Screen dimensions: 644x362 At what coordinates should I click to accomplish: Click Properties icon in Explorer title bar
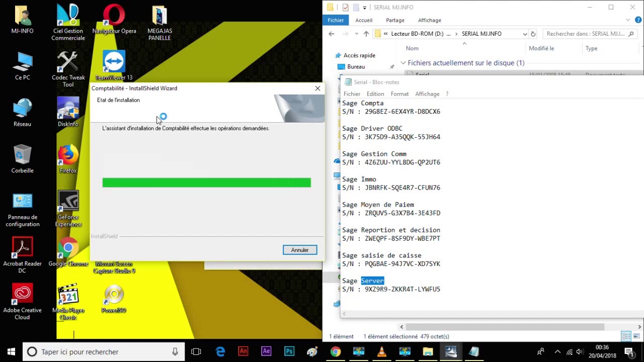click(345, 8)
